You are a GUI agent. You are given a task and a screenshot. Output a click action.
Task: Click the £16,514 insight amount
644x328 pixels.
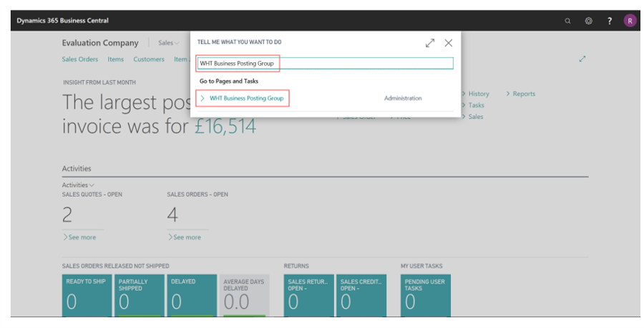[225, 126]
